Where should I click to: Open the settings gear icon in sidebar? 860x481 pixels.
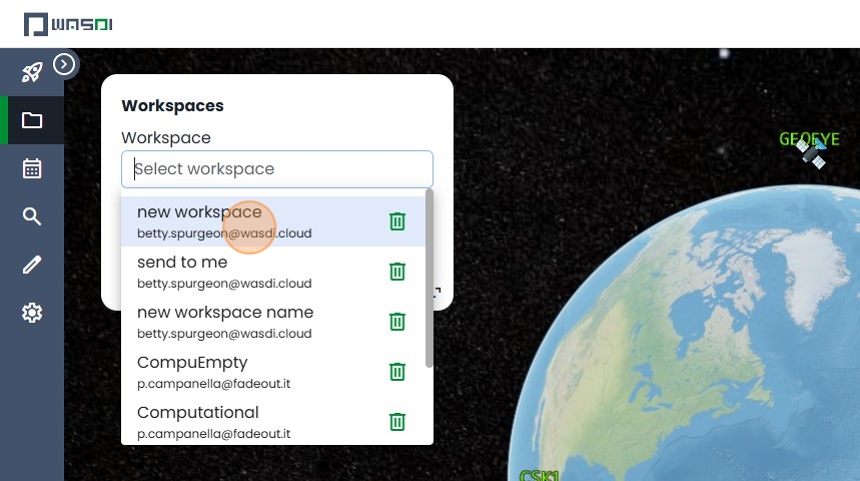pos(32,313)
